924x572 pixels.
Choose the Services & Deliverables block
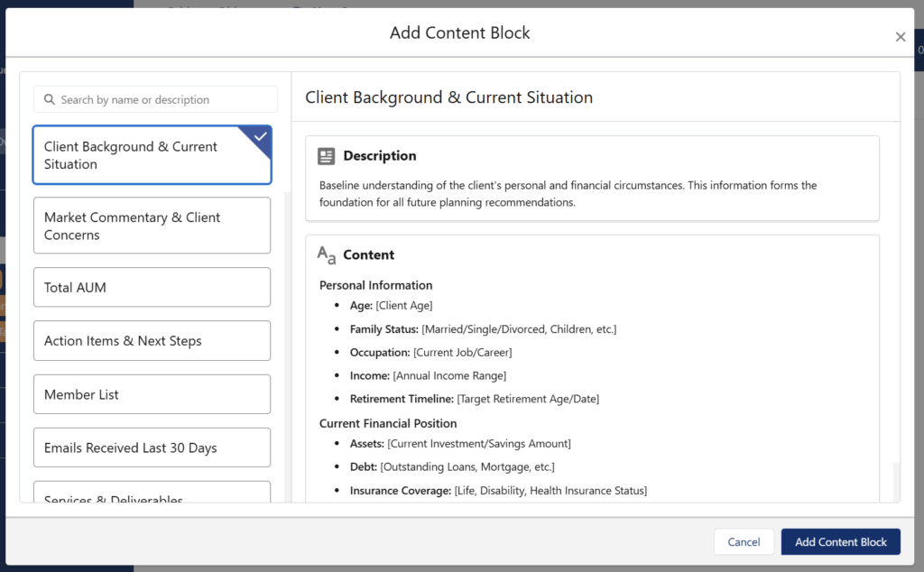click(152, 494)
